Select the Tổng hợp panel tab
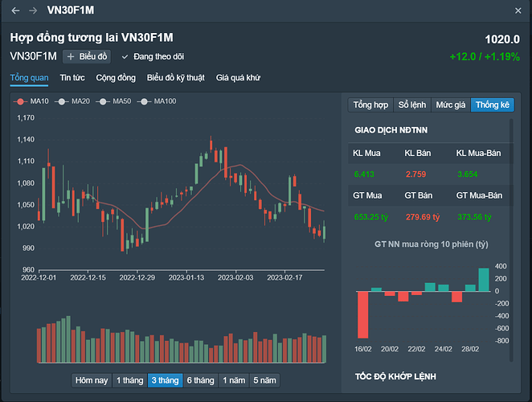 (370, 105)
